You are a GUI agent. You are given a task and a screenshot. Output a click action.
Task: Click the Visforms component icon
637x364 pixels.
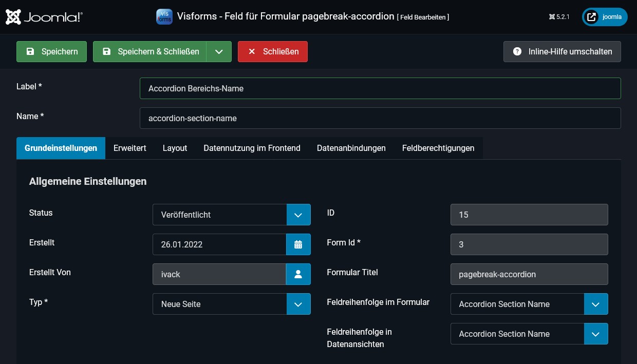(x=164, y=16)
